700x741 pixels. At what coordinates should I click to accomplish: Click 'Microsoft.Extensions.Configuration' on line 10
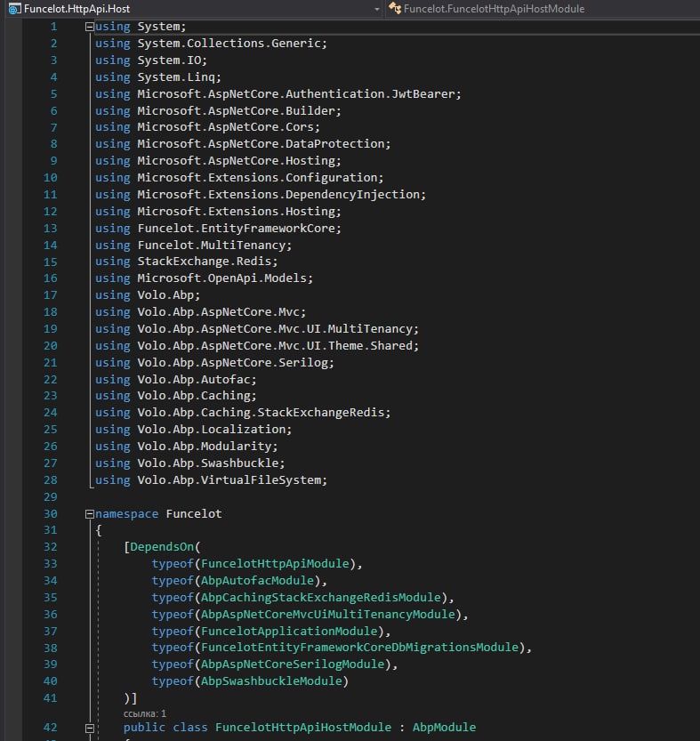coord(257,178)
